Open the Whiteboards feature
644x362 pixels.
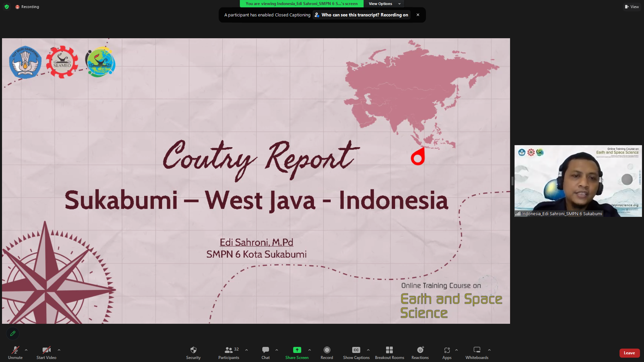pyautogui.click(x=477, y=353)
